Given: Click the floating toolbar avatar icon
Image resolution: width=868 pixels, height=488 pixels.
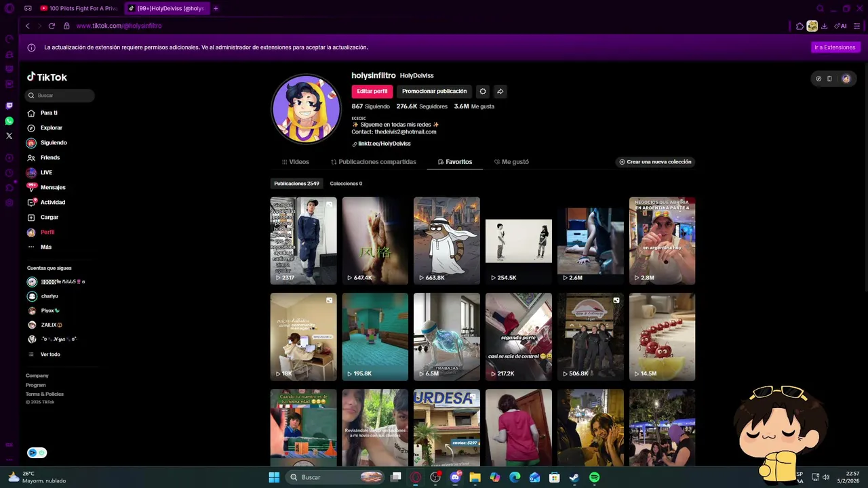Looking at the screenshot, I should pyautogui.click(x=846, y=79).
